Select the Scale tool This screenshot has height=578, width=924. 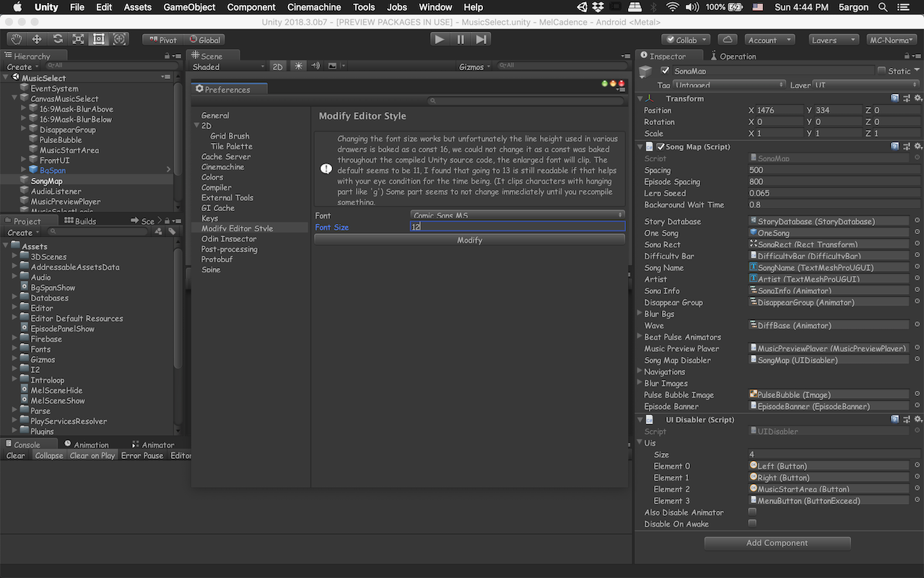click(x=78, y=39)
